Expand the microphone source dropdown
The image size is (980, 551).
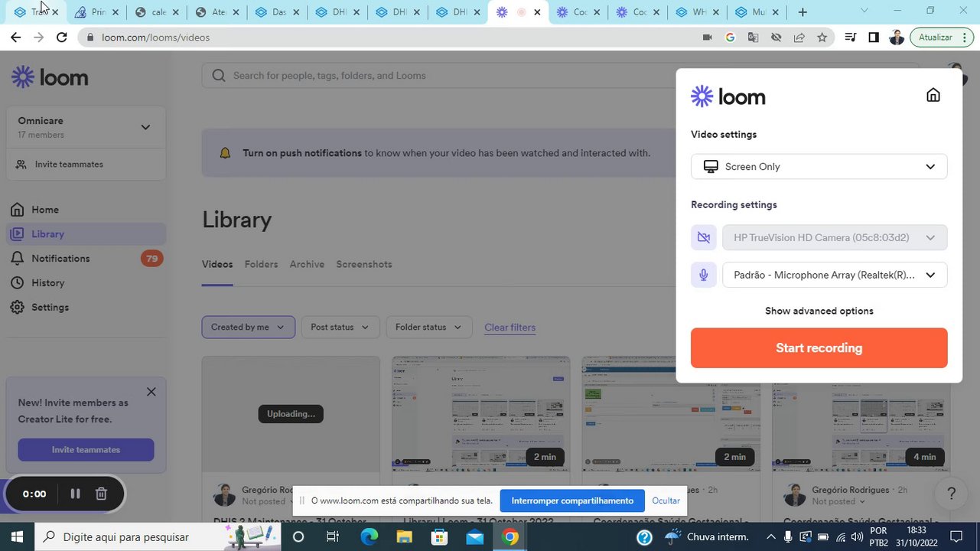pyautogui.click(x=835, y=275)
